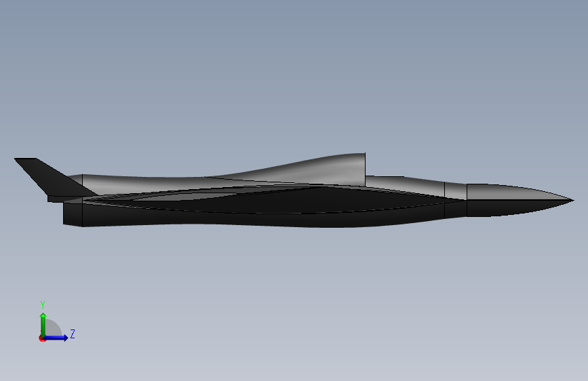The image size is (588, 381).
Task: Click the Y axis label
Action: [43, 305]
